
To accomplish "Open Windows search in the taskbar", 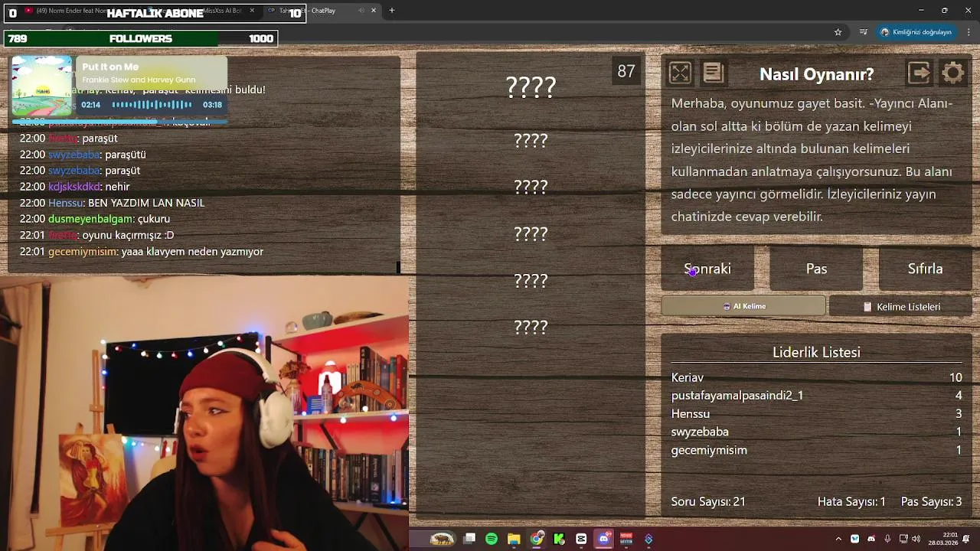I will pos(442,539).
